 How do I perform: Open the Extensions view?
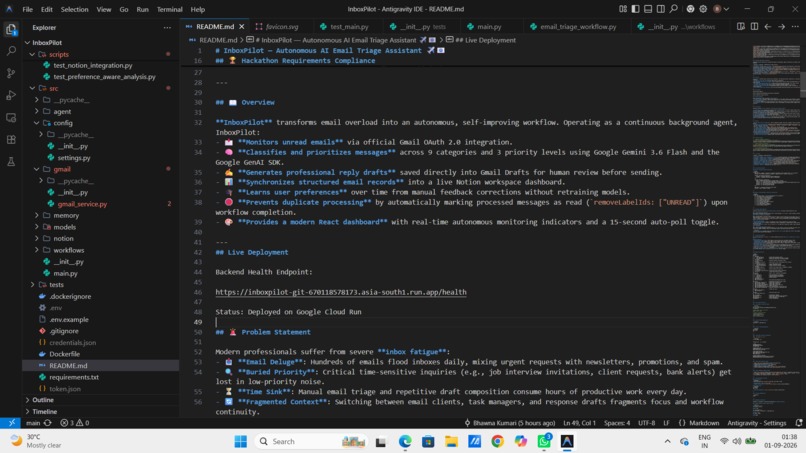pos(11,139)
